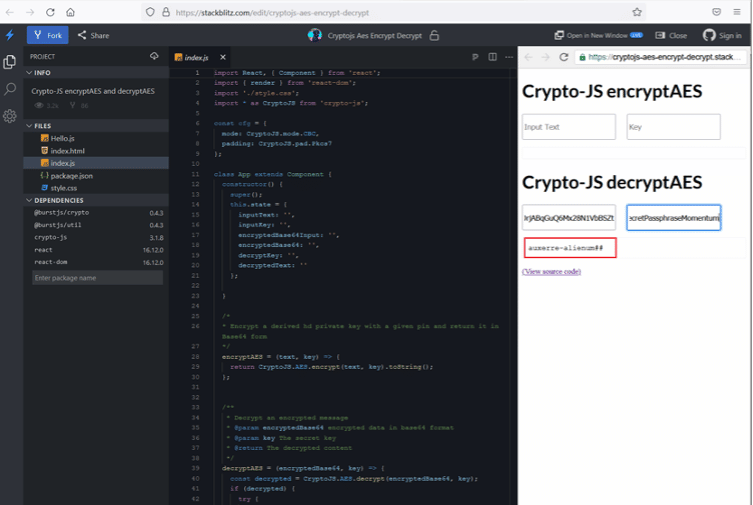Toggle split editor layout icon

click(492, 57)
